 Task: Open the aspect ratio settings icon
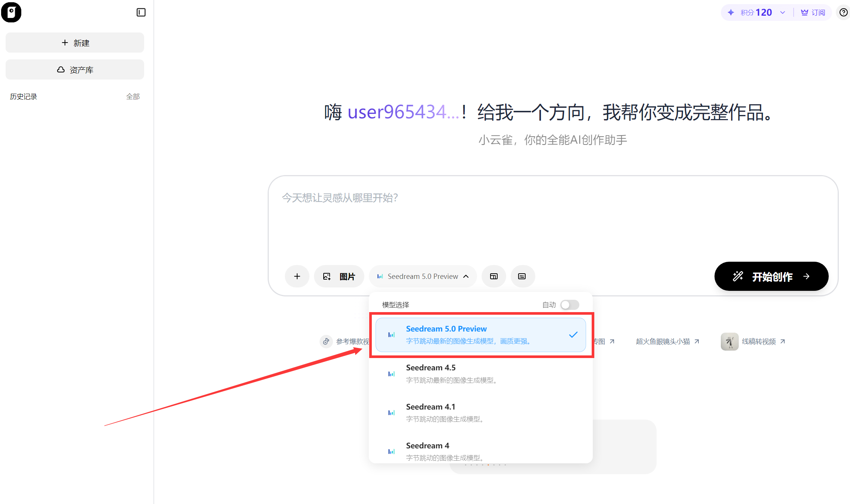pyautogui.click(x=494, y=276)
